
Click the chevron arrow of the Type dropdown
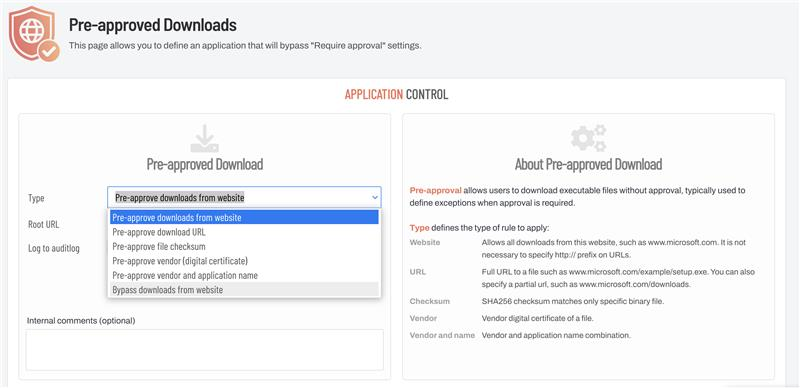point(375,197)
